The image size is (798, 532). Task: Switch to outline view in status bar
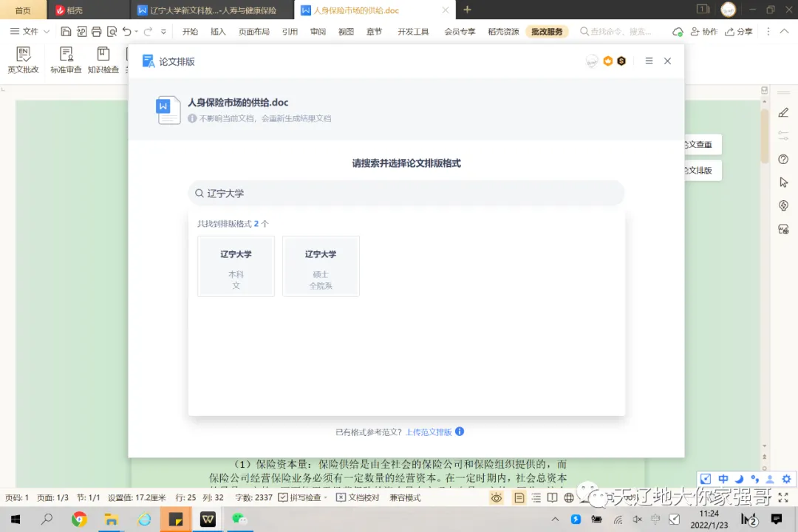[536, 498]
